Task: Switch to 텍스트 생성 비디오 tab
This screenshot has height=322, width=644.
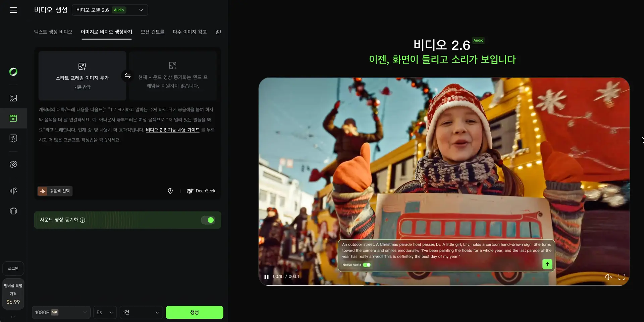Action: pos(53,32)
